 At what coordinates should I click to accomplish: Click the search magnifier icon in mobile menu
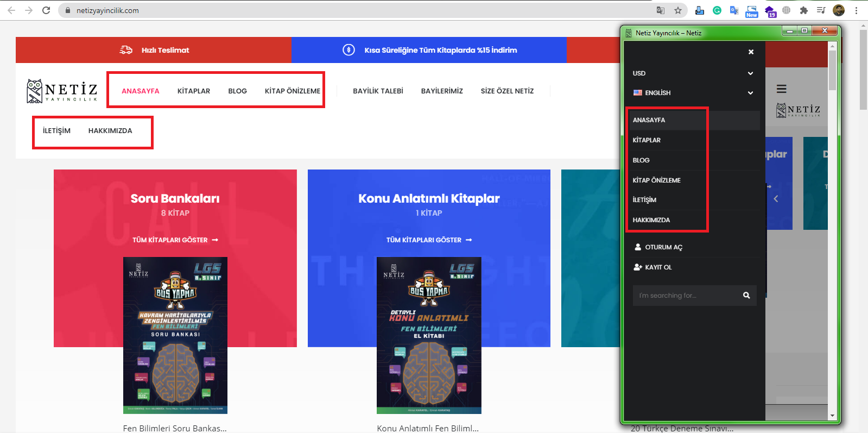coord(747,296)
